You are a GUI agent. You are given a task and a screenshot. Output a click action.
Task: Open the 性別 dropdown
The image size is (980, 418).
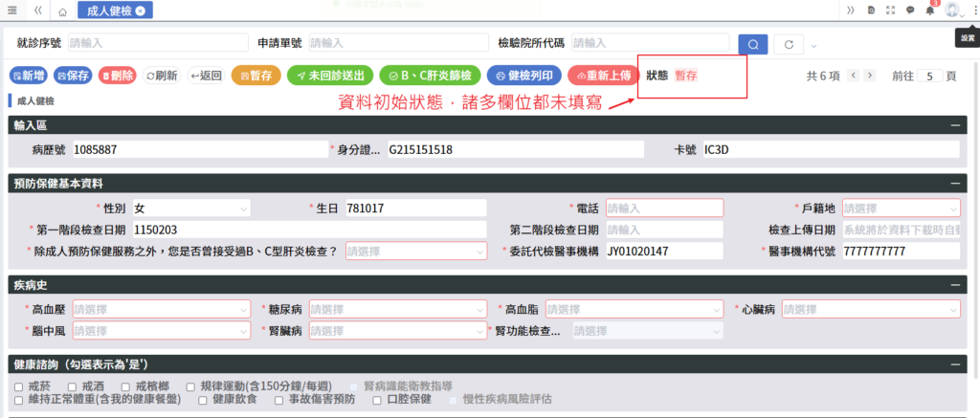click(x=189, y=208)
